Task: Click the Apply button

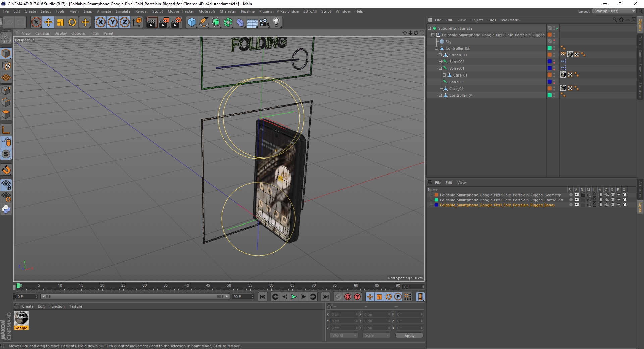Action: [409, 336]
